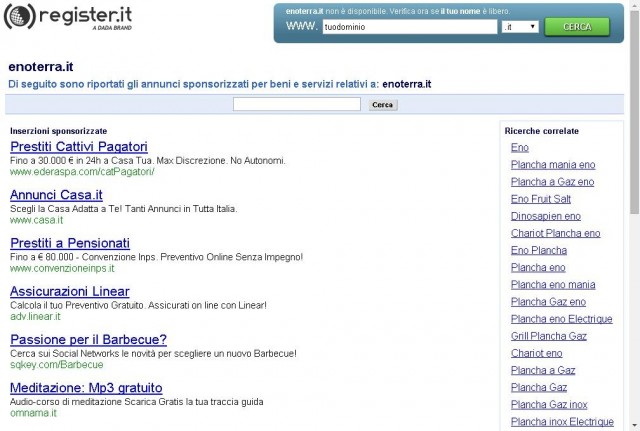Image resolution: width=640 pixels, height=431 pixels.
Task: Open related search Plancha Gaz inox
Action: coord(549,404)
